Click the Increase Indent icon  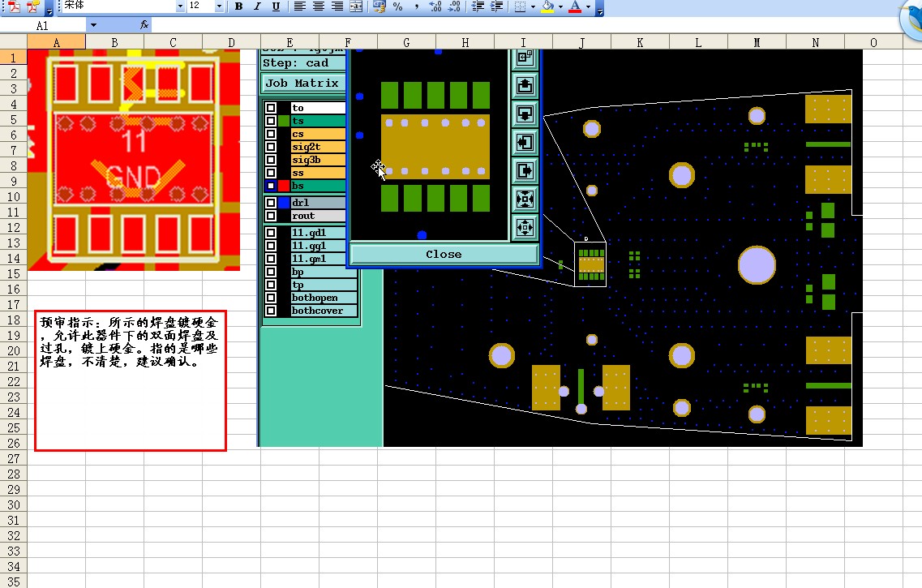tap(497, 6)
